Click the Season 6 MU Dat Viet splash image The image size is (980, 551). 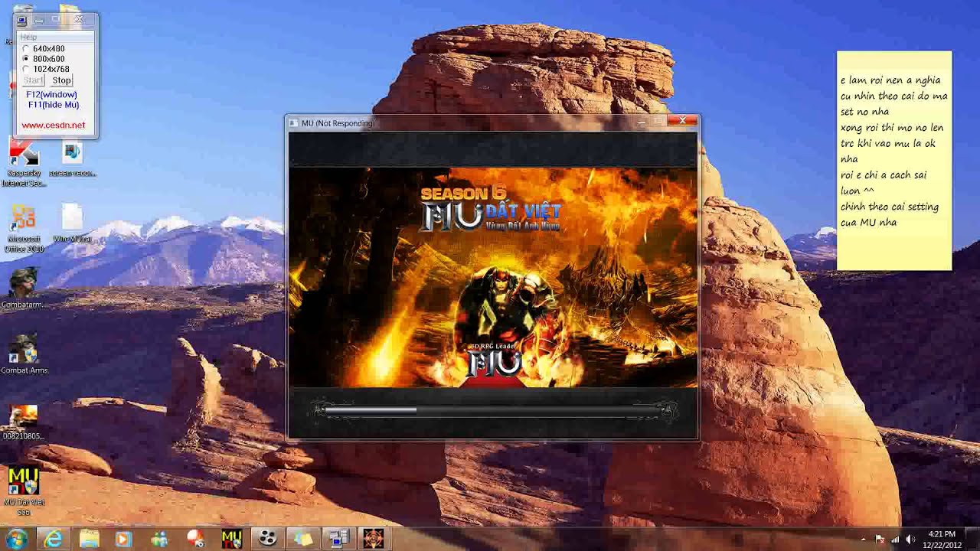click(494, 277)
